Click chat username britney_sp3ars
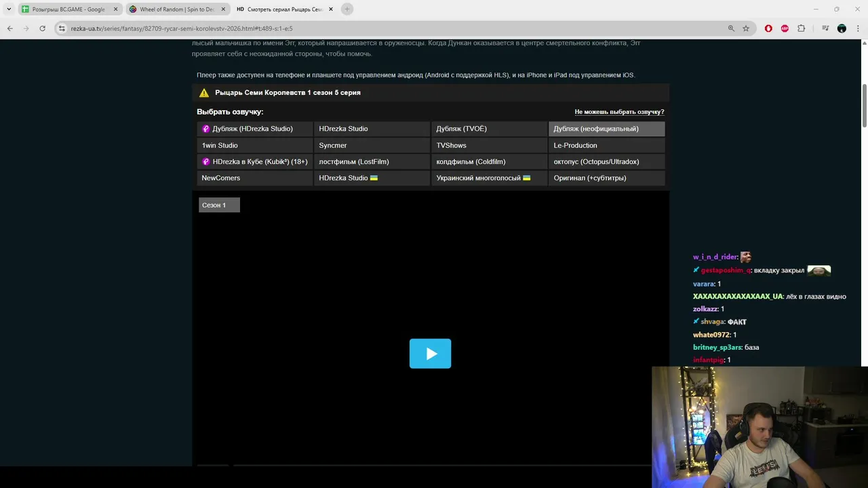The width and height of the screenshot is (868, 488). click(x=717, y=347)
